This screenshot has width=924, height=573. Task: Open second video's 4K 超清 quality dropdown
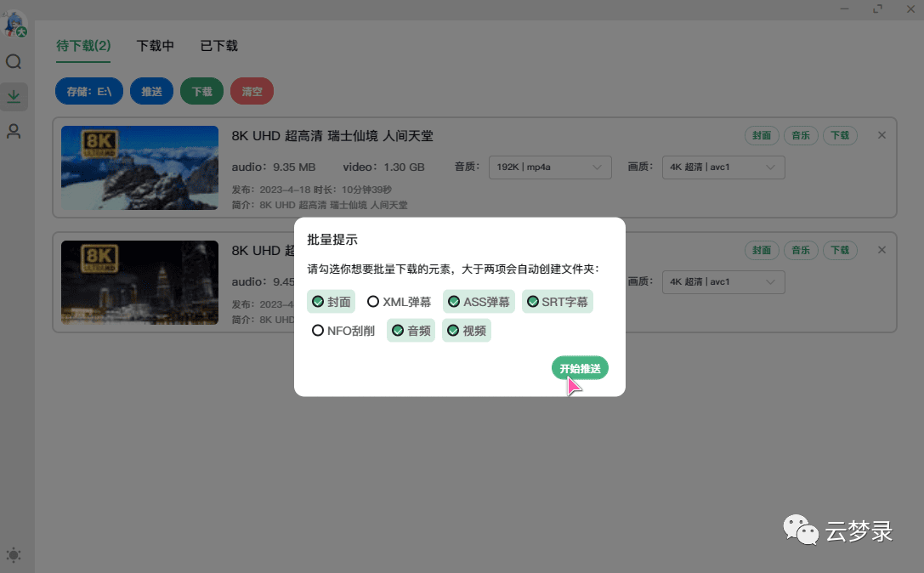click(x=723, y=282)
